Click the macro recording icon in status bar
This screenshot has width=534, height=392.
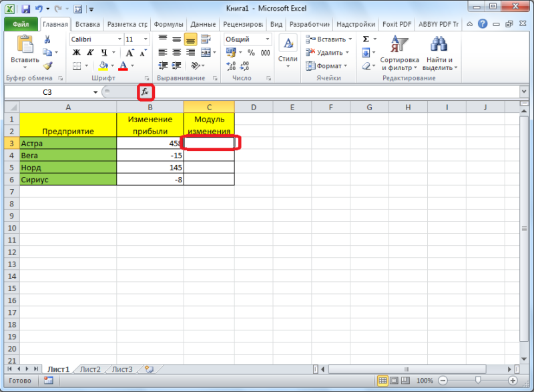(x=48, y=381)
